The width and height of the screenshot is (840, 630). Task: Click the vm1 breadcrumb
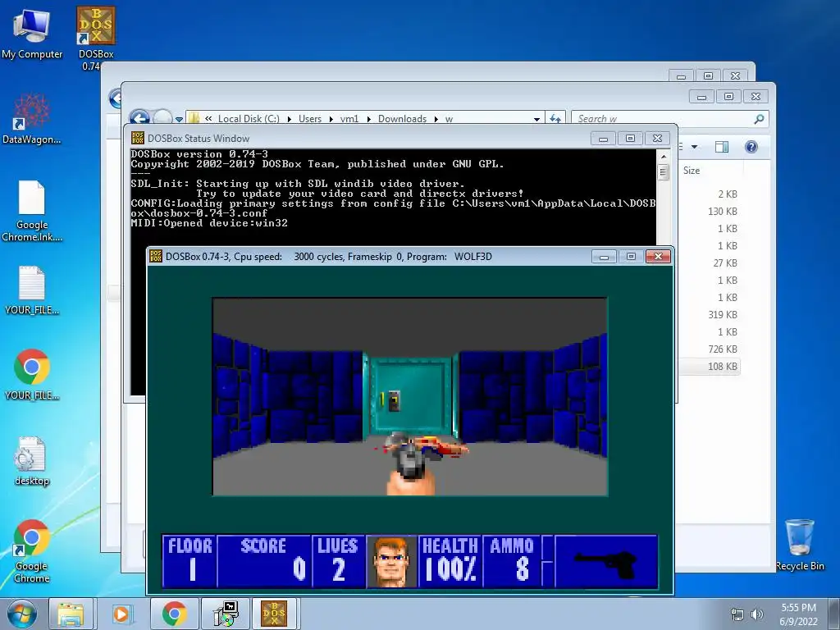click(x=349, y=119)
